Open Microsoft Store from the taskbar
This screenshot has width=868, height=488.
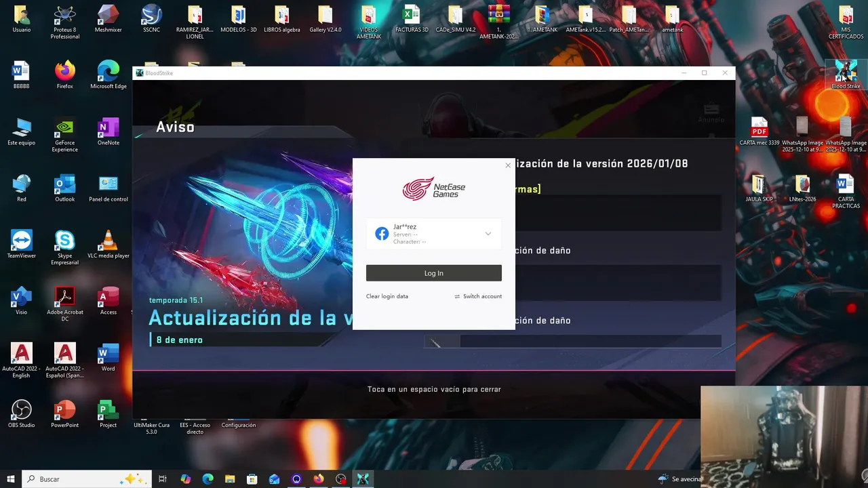coord(252,479)
